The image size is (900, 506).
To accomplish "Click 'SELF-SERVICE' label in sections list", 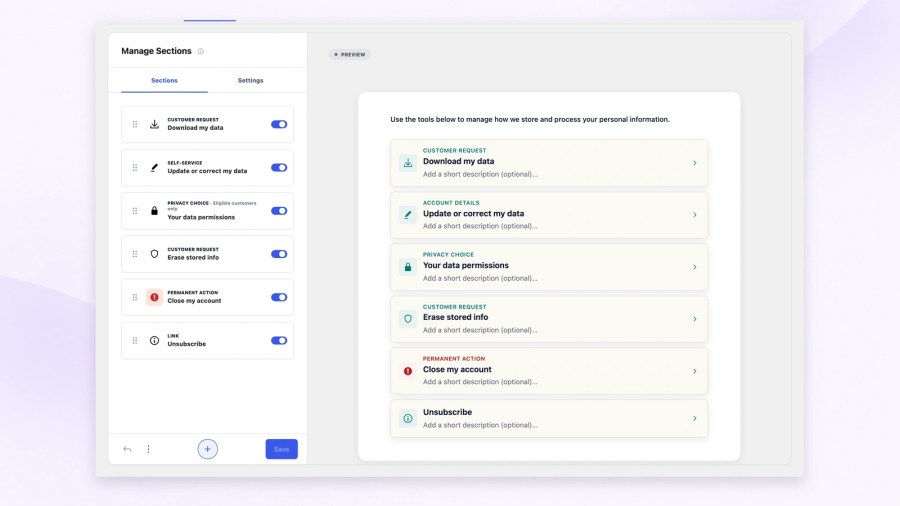I will 185,163.
